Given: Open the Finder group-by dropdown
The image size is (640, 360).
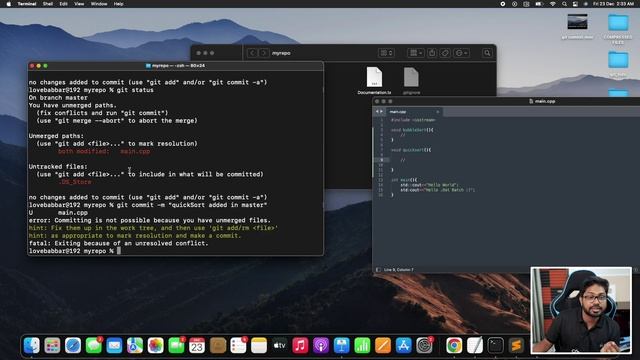Looking at the screenshot, I should coord(416,53).
